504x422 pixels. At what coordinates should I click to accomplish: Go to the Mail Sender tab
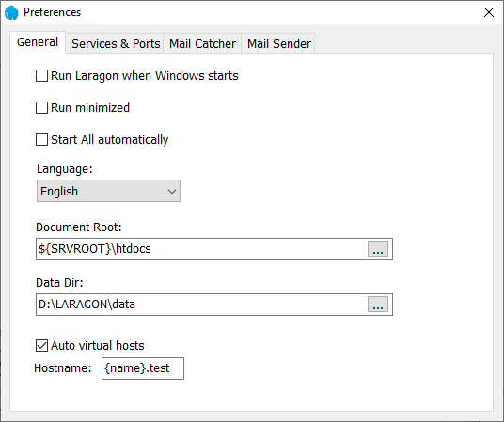278,44
